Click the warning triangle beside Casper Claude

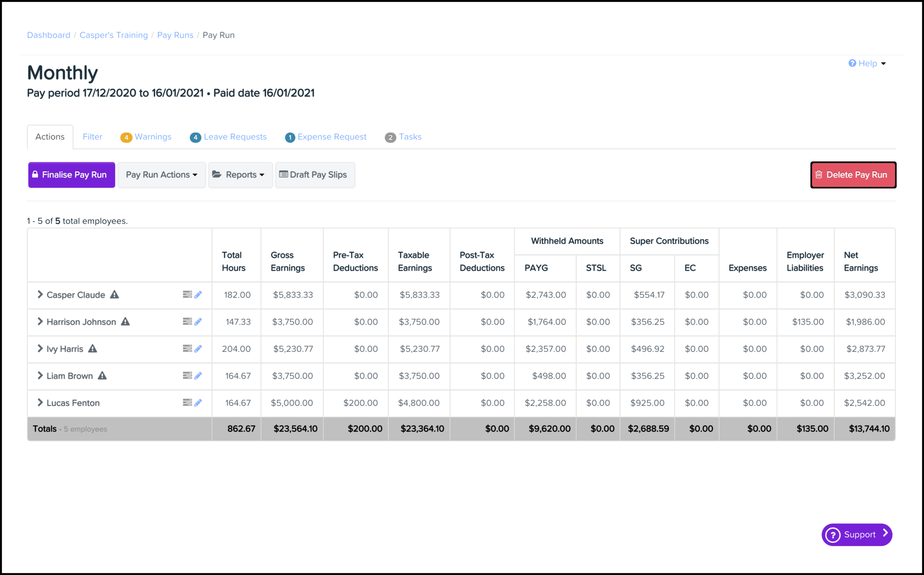(x=115, y=295)
